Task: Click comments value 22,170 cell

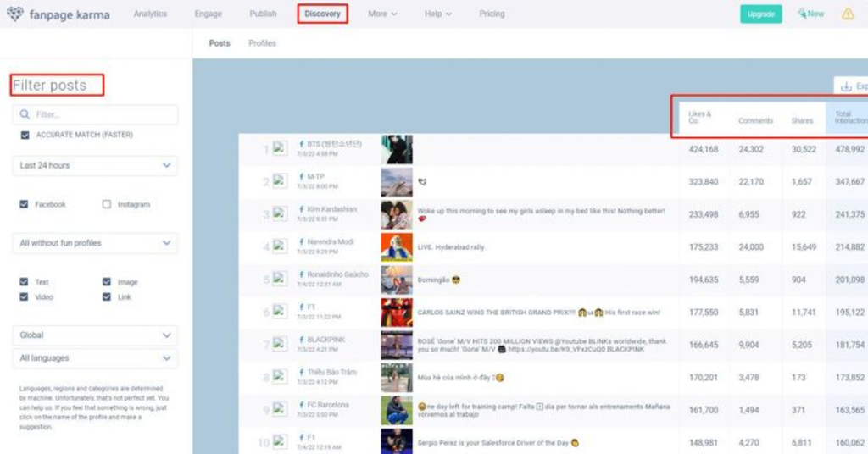Action: 751,182
